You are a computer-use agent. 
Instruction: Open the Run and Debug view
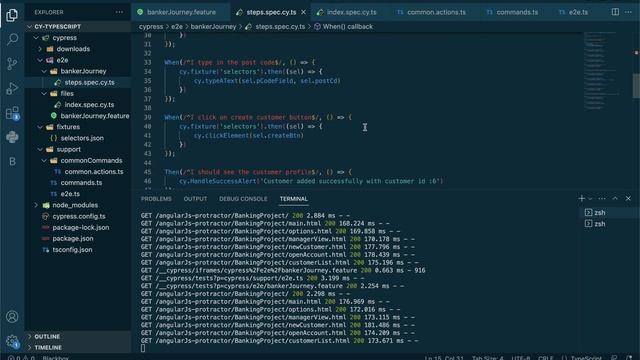pos(12,88)
